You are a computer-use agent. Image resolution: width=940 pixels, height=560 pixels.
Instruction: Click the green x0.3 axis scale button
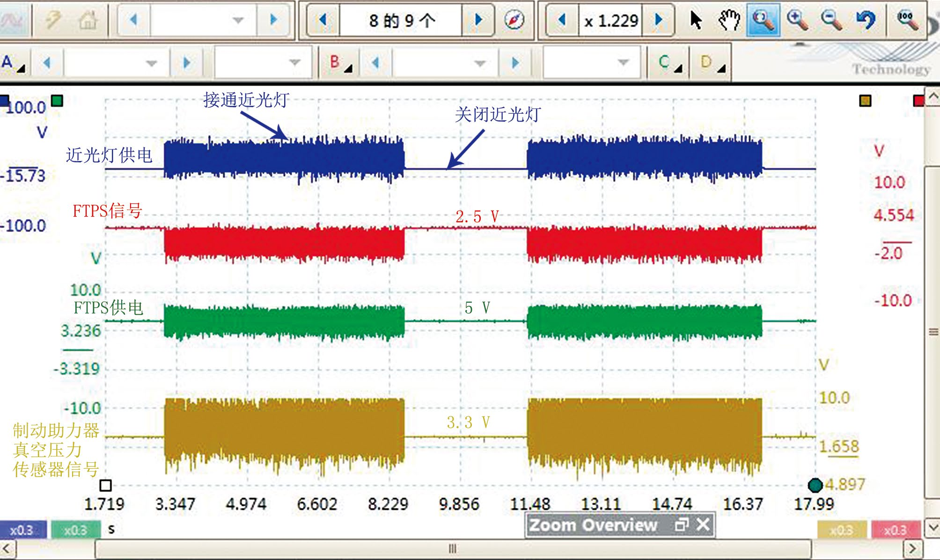point(76,530)
